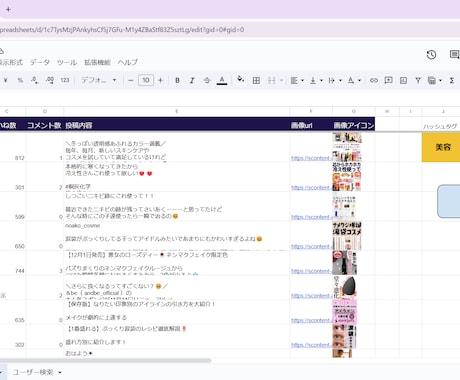Viewport: 460px width, 380px height.
Task: Open horizontal align dropdown
Action: [x=297, y=80]
